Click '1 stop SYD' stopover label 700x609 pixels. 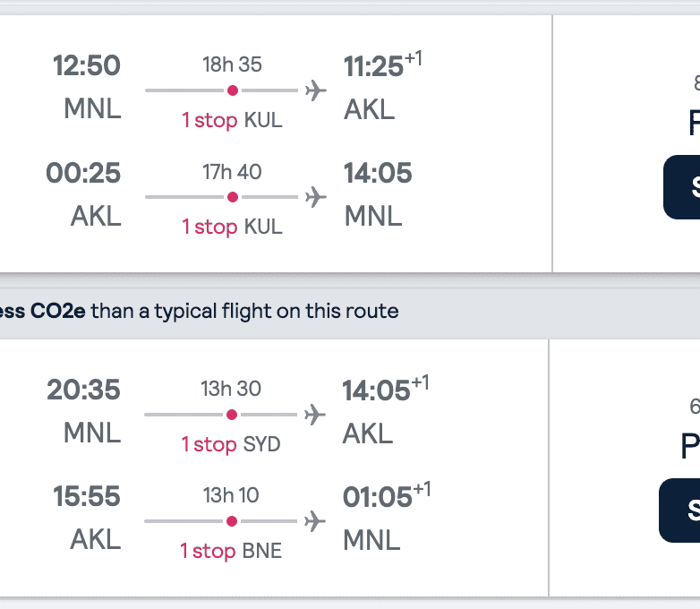pos(231,445)
